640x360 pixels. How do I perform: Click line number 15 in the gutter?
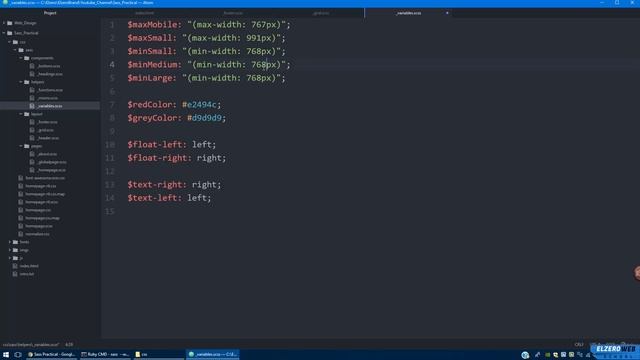pos(110,211)
